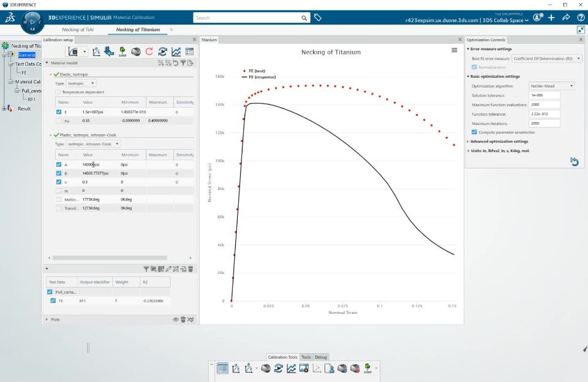This screenshot has height=382, width=588.
Task: Click the Search input field
Action: [x=248, y=18]
